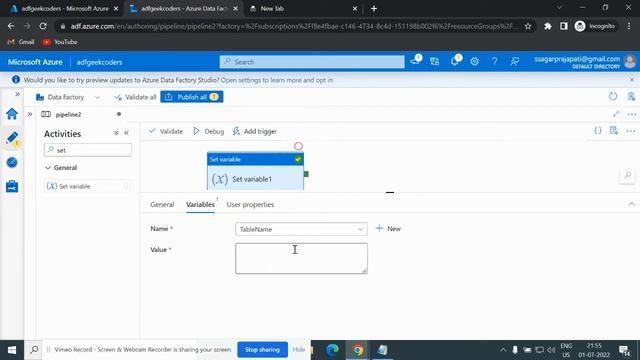Open pipeline canvas more options ellipsis
The image size is (640, 360).
coord(631,131)
